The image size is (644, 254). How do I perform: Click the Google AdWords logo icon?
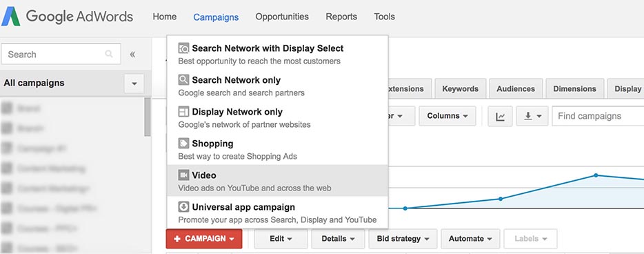(10, 17)
